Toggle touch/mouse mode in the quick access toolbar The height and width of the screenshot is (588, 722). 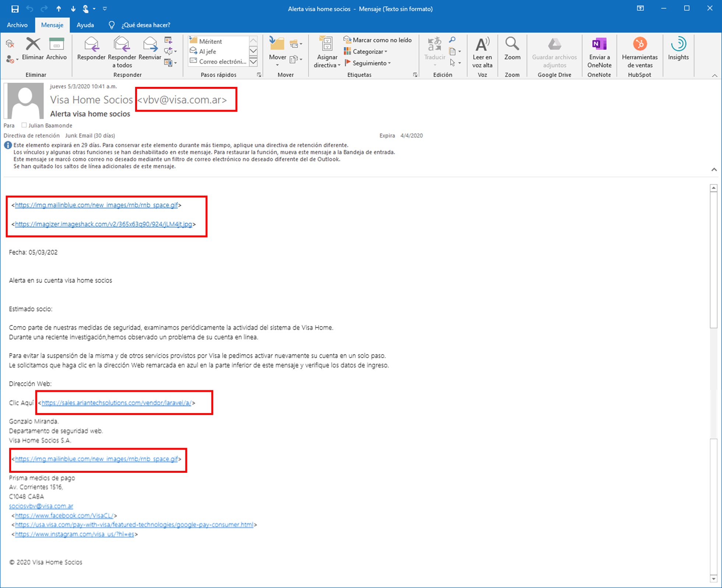click(86, 8)
